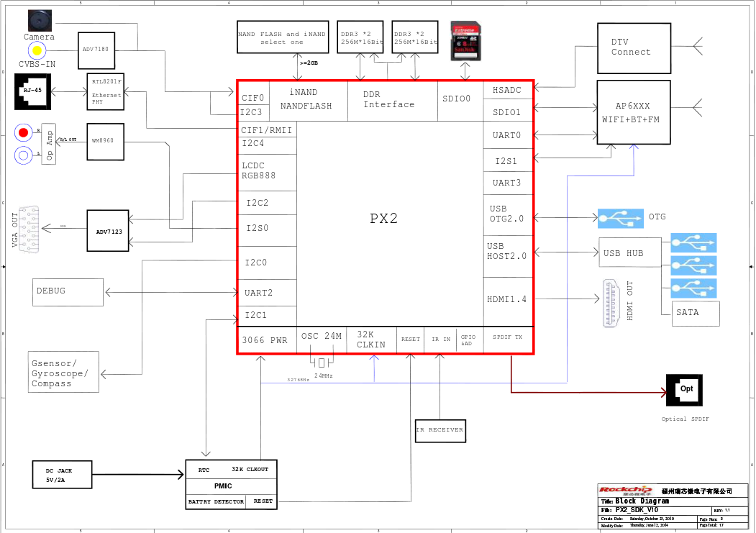Click the OSC 24M cell
The image size is (756, 533).
[x=322, y=340]
